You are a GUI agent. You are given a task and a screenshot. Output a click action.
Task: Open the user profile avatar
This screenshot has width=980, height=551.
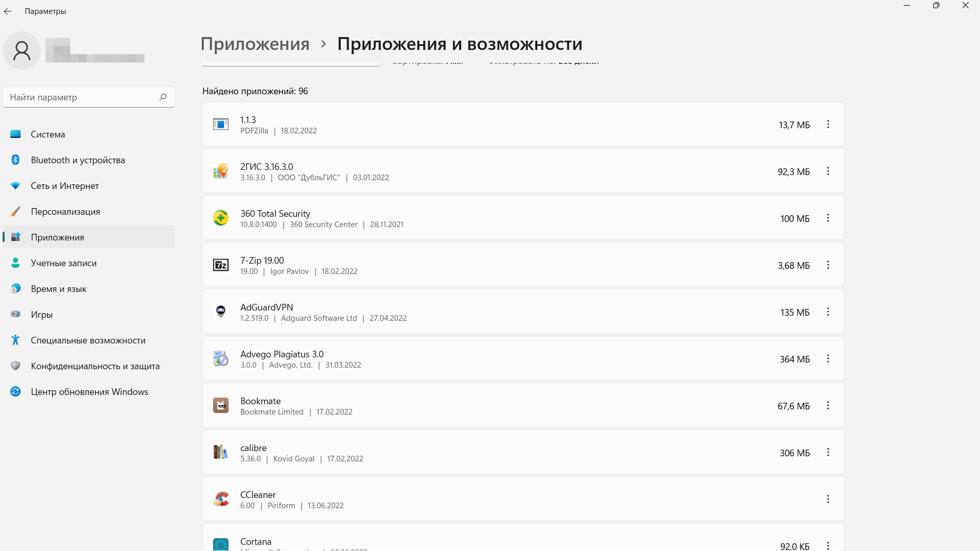[22, 50]
